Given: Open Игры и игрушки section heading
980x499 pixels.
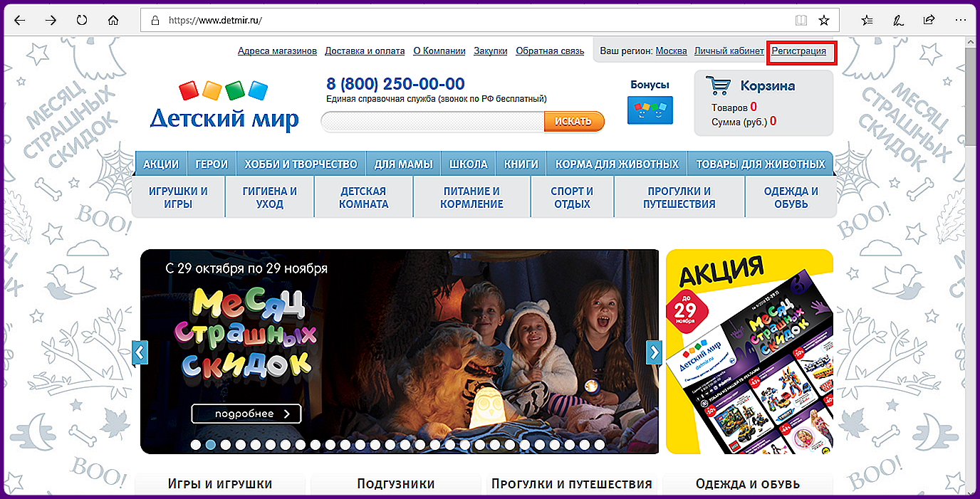Looking at the screenshot, I should pos(220,484).
